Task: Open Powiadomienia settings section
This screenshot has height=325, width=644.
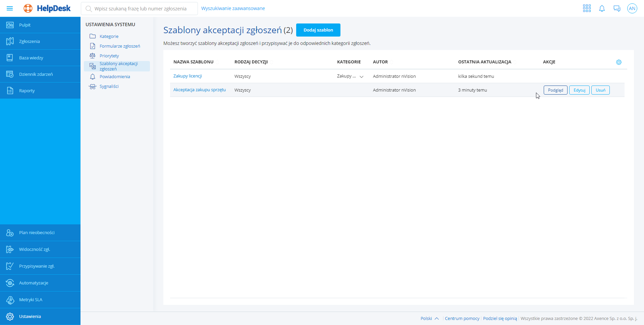Action: point(114,76)
